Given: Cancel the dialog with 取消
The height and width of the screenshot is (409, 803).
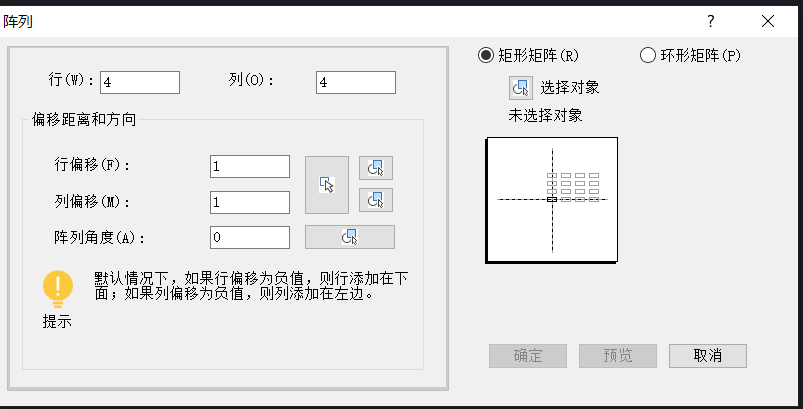Looking at the screenshot, I should click(x=708, y=355).
